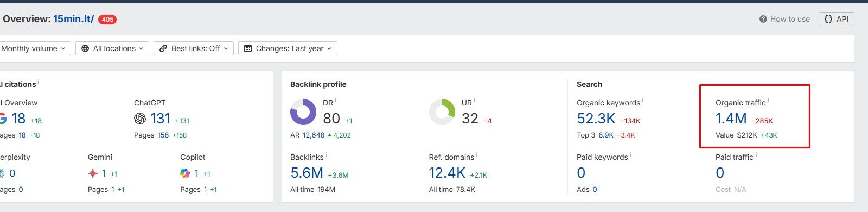
Task: Click the ChatGPT logo icon
Action: point(140,119)
